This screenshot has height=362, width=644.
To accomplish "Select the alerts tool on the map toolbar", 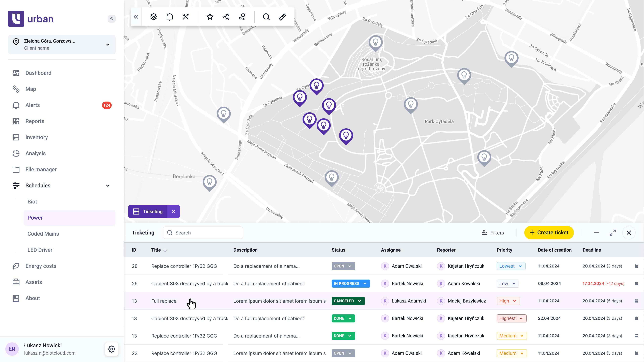I will tap(170, 17).
